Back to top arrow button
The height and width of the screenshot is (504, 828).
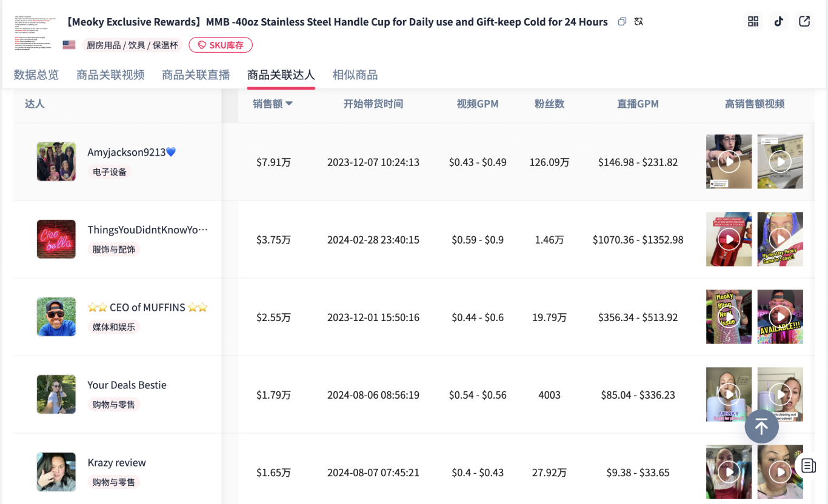[x=761, y=426]
